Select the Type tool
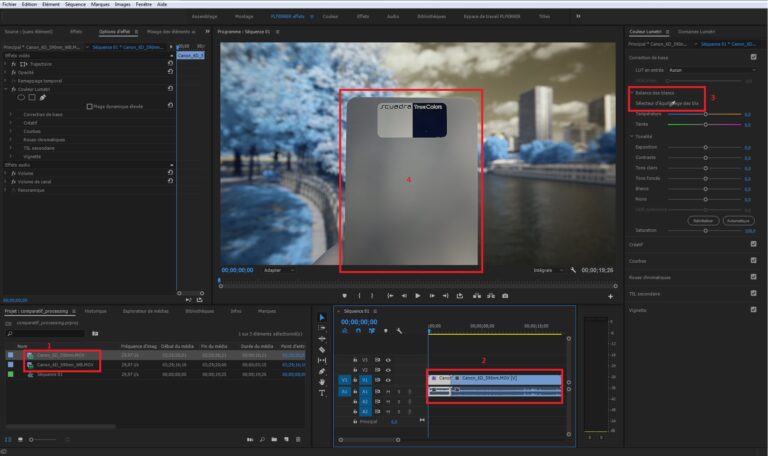Image resolution: width=768 pixels, height=456 pixels. (x=322, y=393)
